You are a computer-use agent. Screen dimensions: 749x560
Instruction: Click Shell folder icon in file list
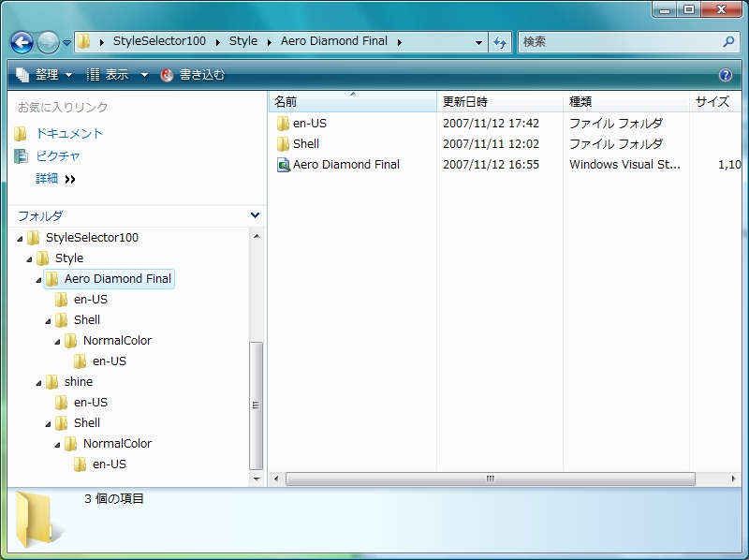point(283,144)
